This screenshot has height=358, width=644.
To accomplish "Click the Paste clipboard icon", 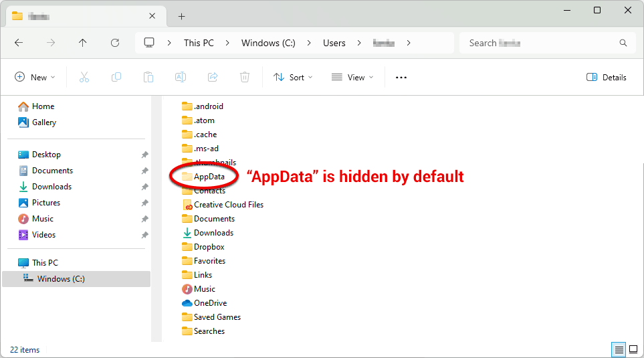I will click(148, 78).
